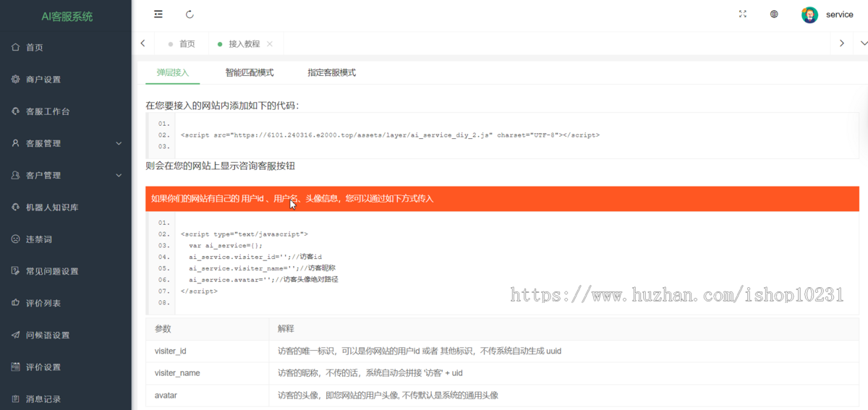Click the thumbs-up icon beside 评价列表
The height and width of the screenshot is (410, 868).
pos(16,303)
